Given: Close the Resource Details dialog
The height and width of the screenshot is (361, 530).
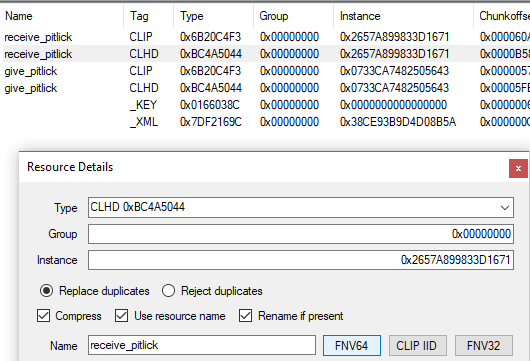Looking at the screenshot, I should (518, 168).
